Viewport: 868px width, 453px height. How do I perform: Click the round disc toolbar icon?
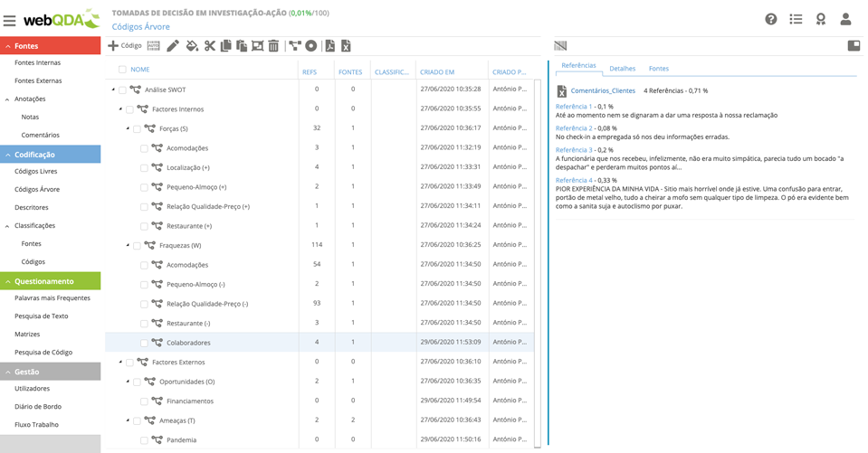tap(311, 46)
